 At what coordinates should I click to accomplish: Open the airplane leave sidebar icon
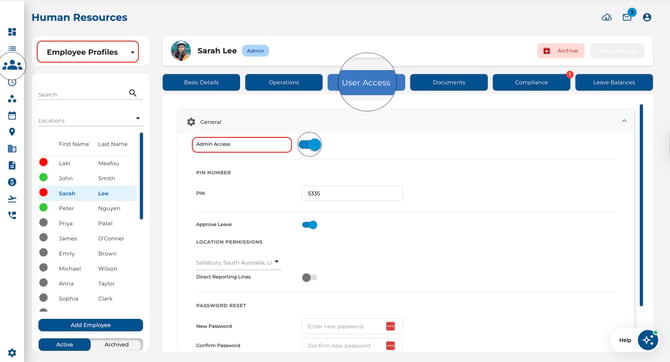[12, 199]
